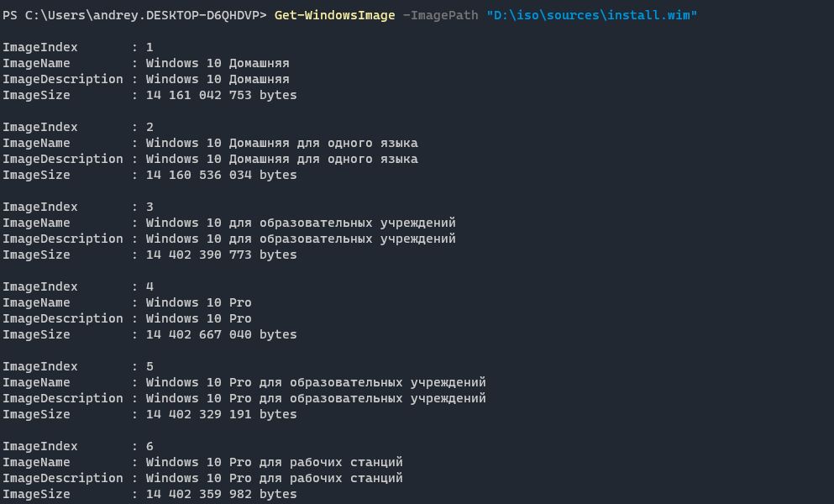The height and width of the screenshot is (504, 834).
Task: Click the ImageIndex value 3
Action: point(149,207)
